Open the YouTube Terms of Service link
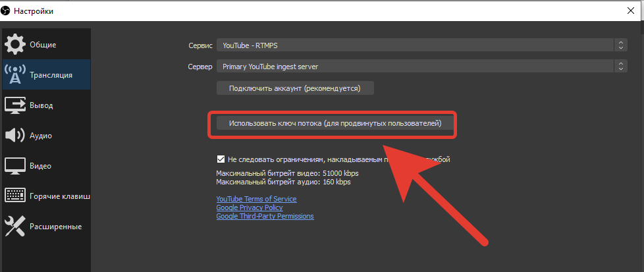Image resolution: width=644 pixels, height=272 pixels. tap(256, 199)
